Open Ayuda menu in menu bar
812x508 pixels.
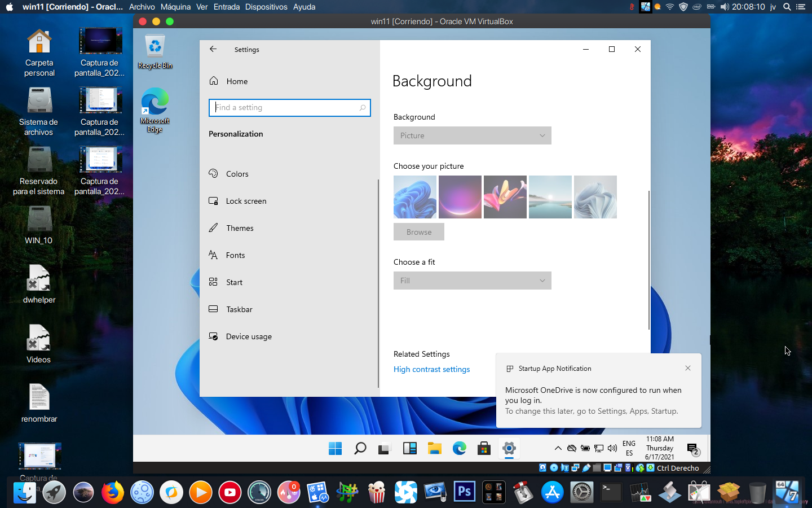(x=304, y=7)
